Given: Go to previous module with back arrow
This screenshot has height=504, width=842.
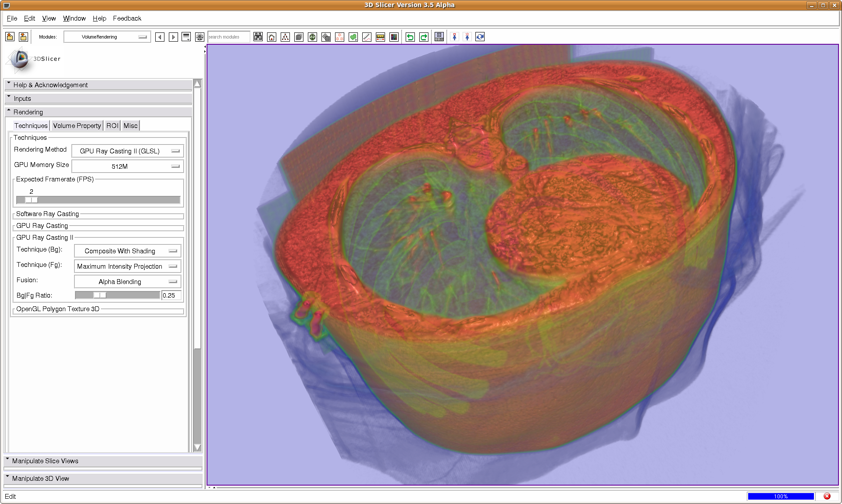Looking at the screenshot, I should tap(160, 37).
